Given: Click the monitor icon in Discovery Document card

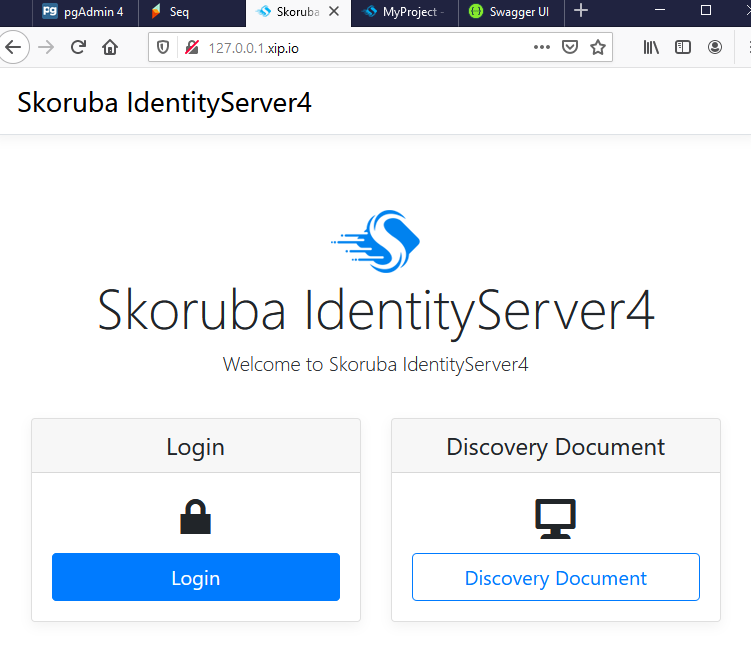Looking at the screenshot, I should click(556, 519).
